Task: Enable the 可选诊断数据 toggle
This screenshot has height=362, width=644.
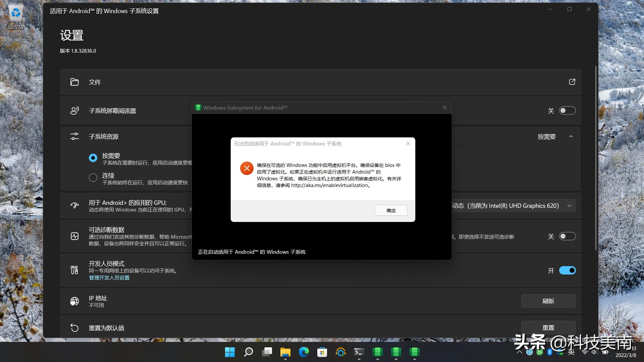Action: tap(567, 236)
